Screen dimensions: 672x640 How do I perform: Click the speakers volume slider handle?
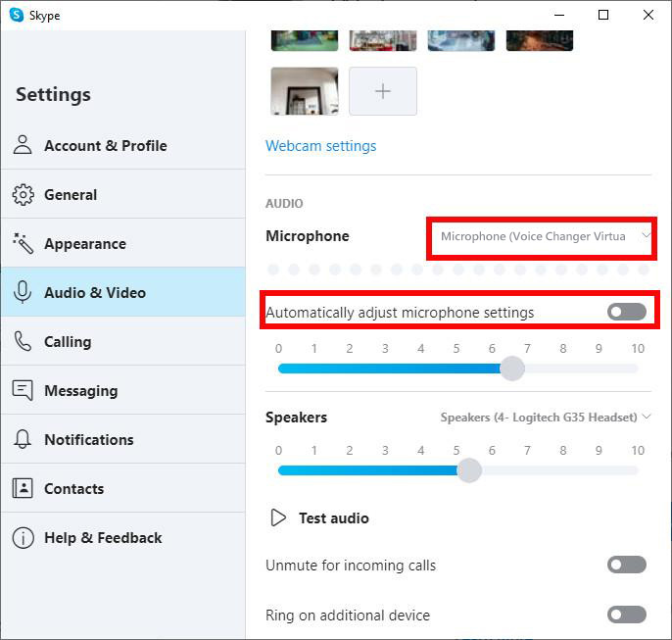pos(469,470)
